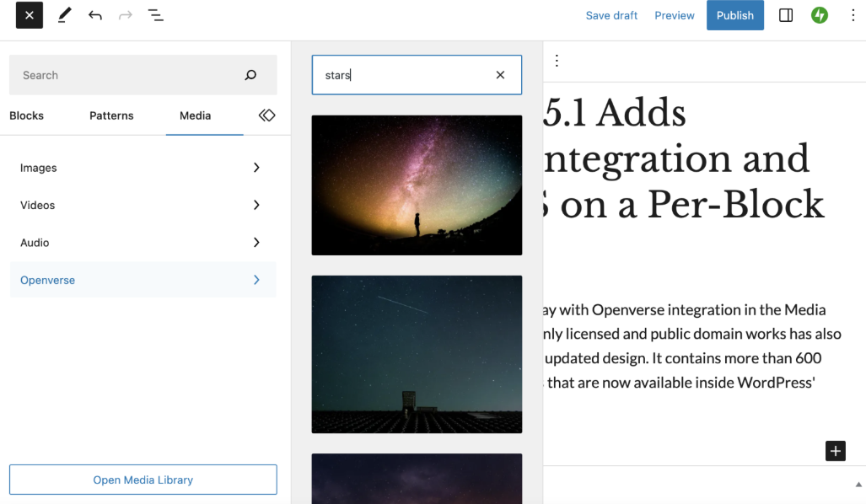Viewport: 866px width, 504px height.
Task: Switch to the editing Tools pencil icon
Action: pos(64,14)
